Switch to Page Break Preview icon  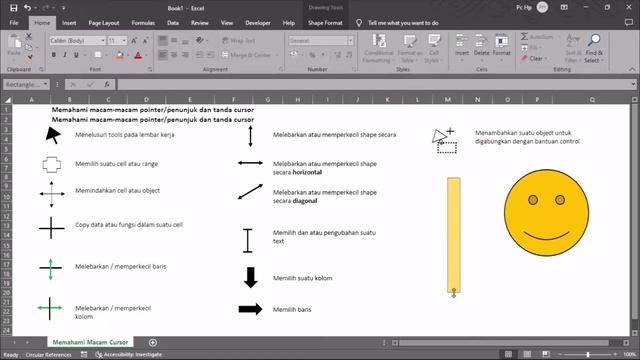546,354
